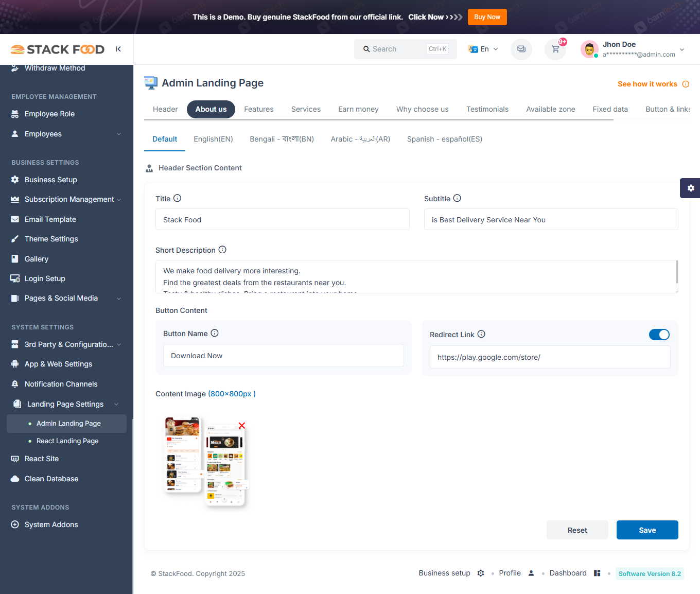This screenshot has width=700, height=594.
Task: Click the Email Template envelope icon
Action: [x=15, y=219]
